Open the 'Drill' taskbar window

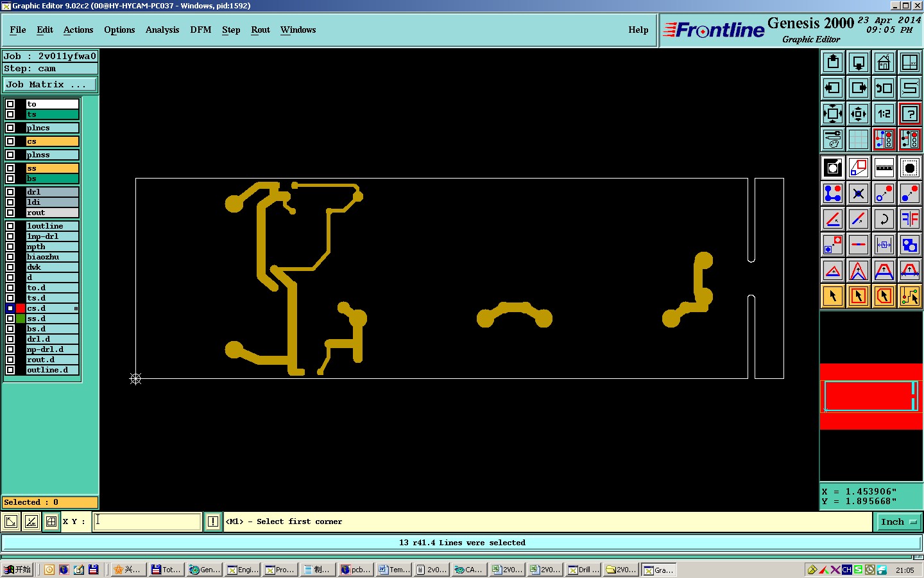click(x=584, y=570)
